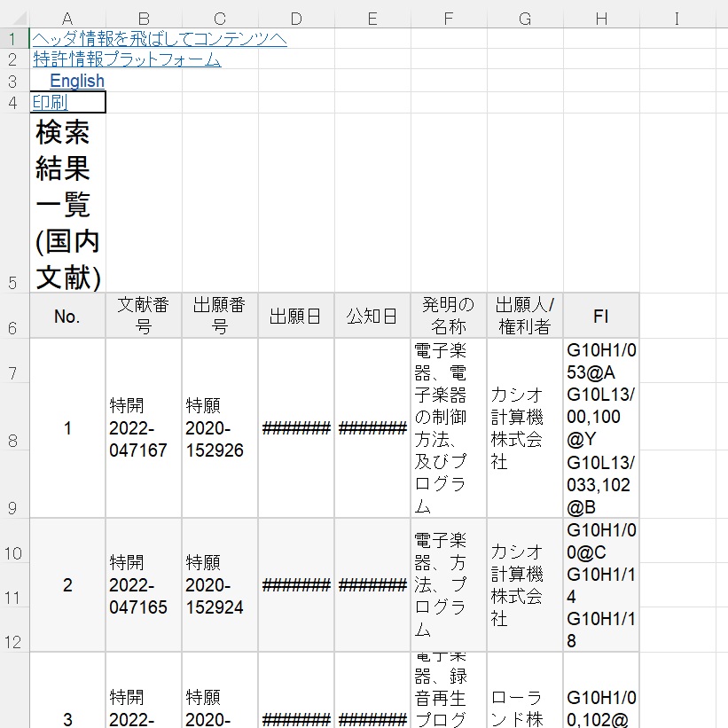Select the select-all corner triangle

tap(20, 18)
